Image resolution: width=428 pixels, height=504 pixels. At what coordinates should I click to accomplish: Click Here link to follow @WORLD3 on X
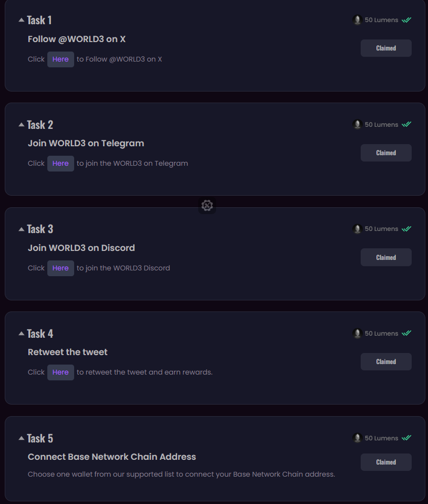point(60,59)
